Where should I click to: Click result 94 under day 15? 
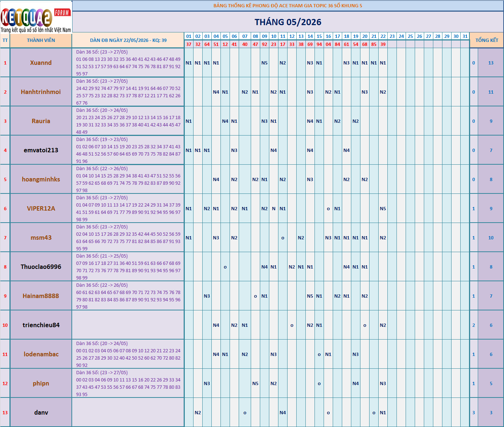click(x=319, y=44)
